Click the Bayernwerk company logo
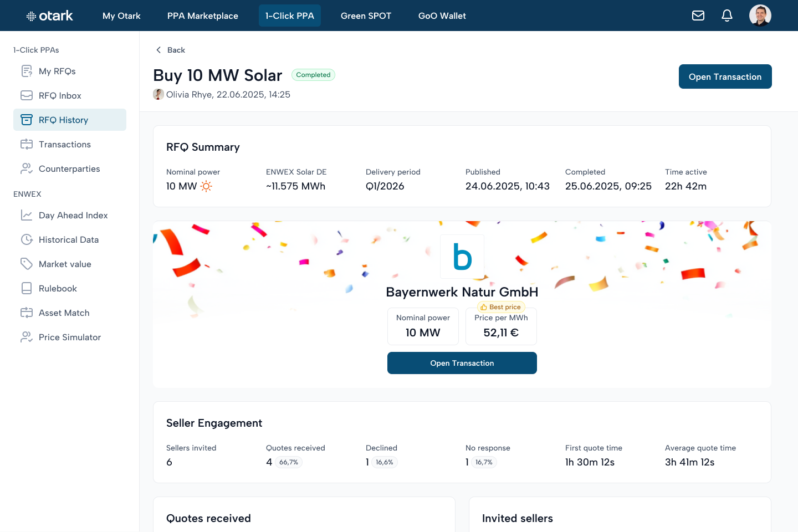Image resolution: width=798 pixels, height=532 pixels. 462,257
